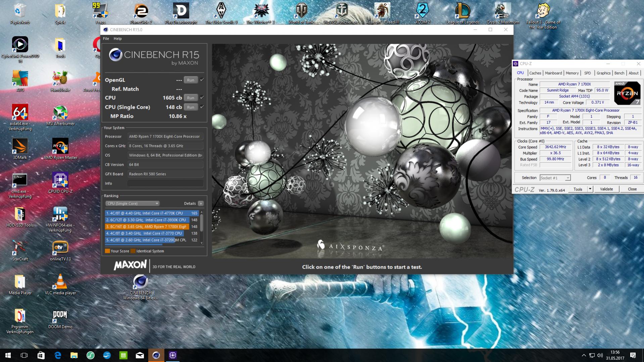
Task: Open the ranking type dropdown in Cinebench
Action: 132,203
